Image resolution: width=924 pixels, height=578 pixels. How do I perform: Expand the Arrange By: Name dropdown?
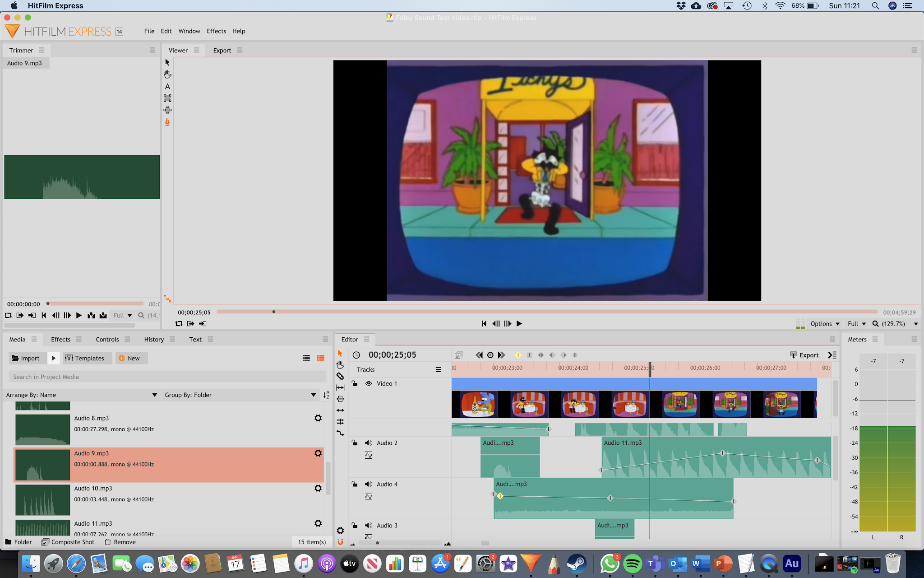coord(154,395)
